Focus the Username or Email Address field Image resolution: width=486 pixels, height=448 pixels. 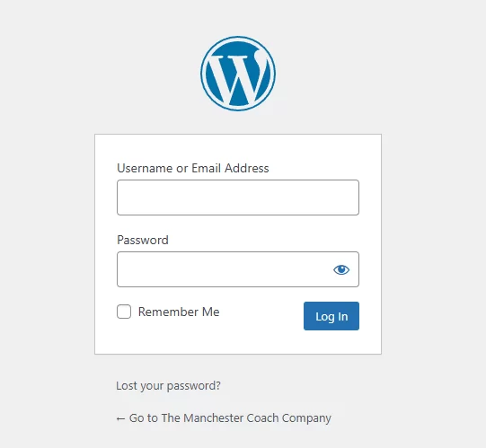tap(238, 198)
